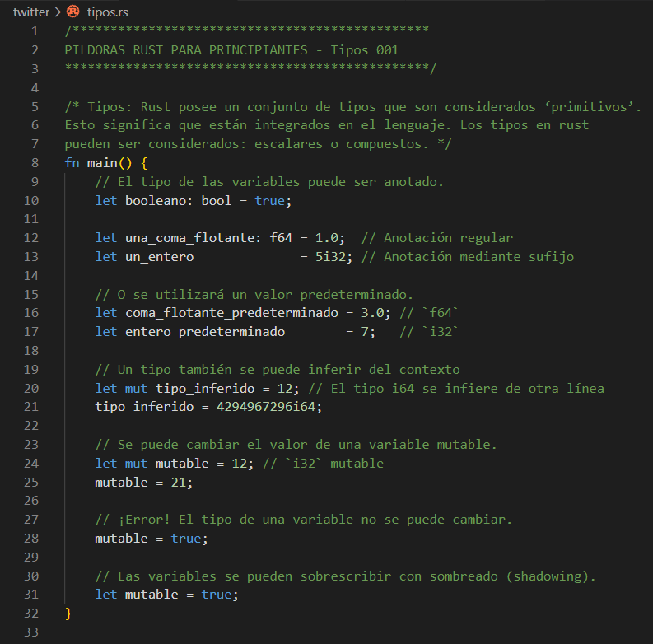Click line number 21 in gutter
Image resolution: width=653 pixels, height=644 pixels.
pos(31,407)
